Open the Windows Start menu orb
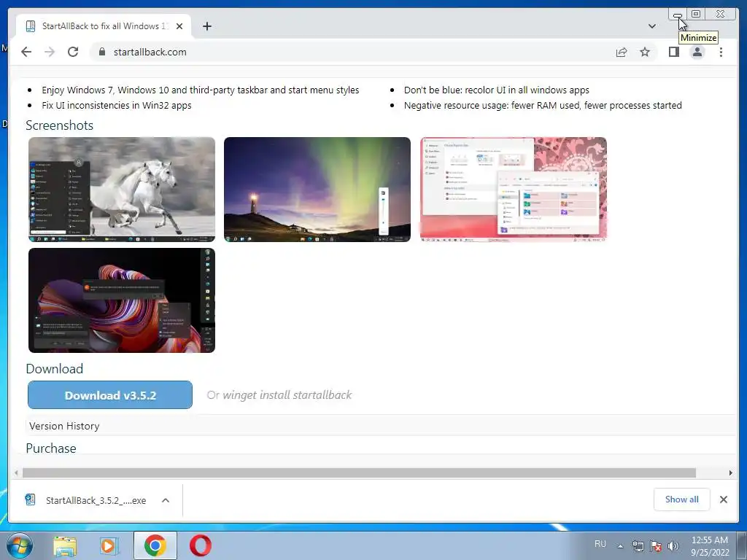This screenshot has width=747, height=560. tap(20, 545)
